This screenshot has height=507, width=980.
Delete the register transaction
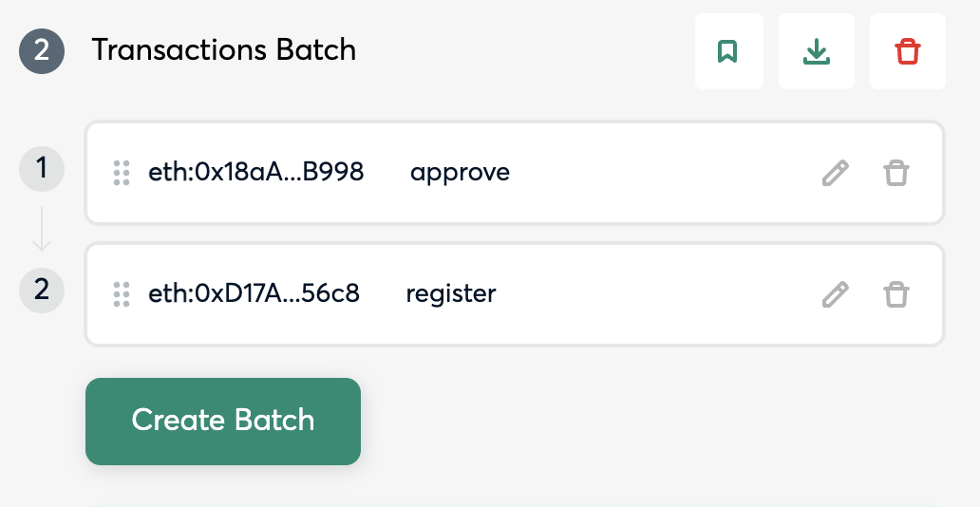(x=895, y=294)
